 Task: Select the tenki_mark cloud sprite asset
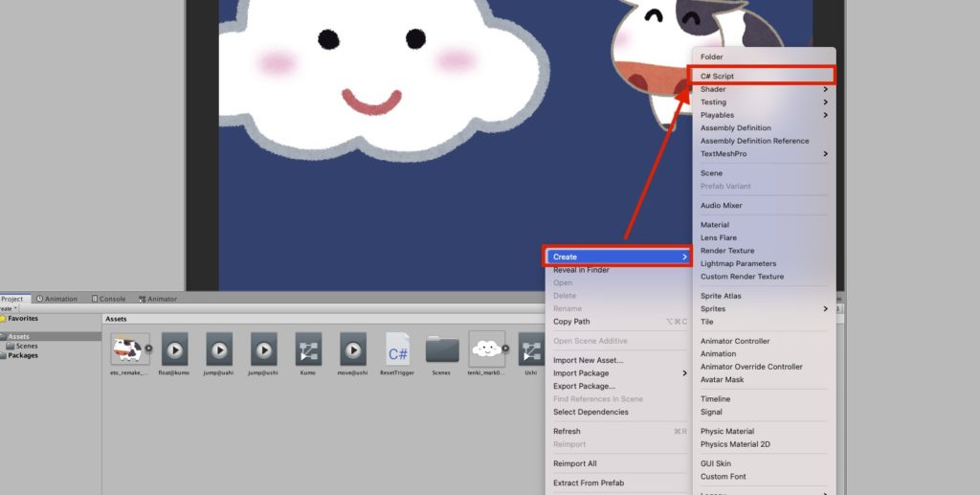coord(486,349)
